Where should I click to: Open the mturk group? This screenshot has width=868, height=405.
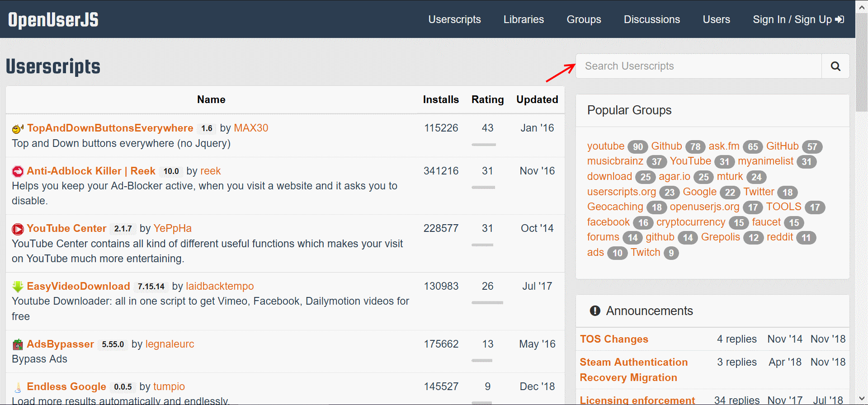pos(730,176)
